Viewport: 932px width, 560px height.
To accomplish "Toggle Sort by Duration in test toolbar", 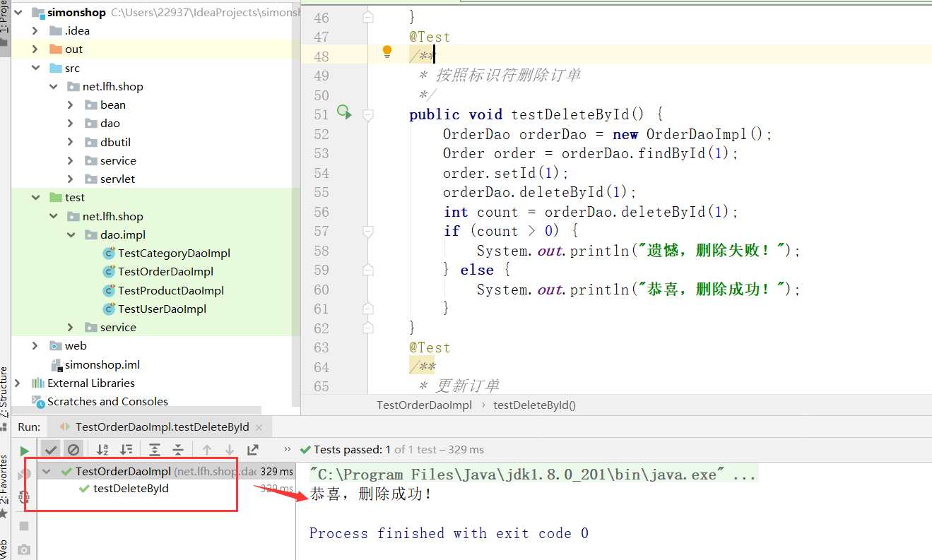I will 126,449.
